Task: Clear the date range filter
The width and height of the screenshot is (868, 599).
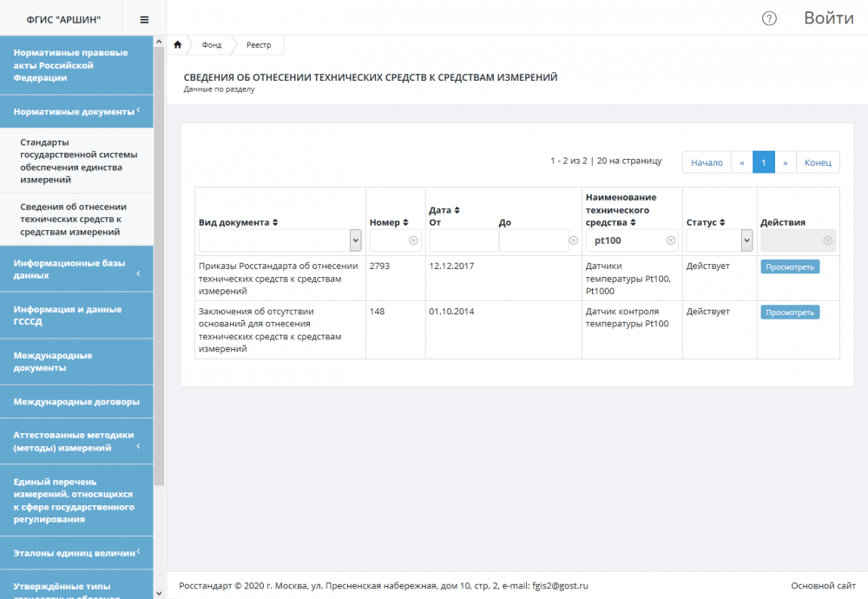Action: [x=574, y=240]
